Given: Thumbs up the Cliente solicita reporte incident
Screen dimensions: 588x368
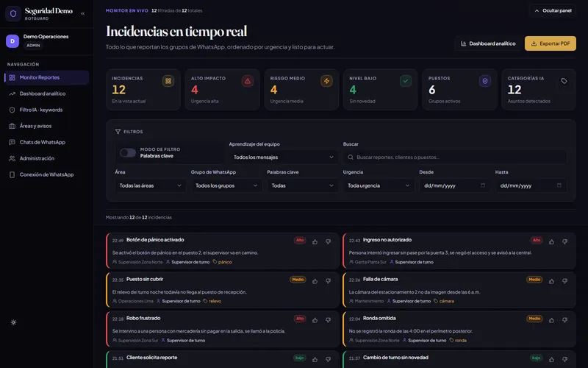Looking at the screenshot, I should [315, 359].
